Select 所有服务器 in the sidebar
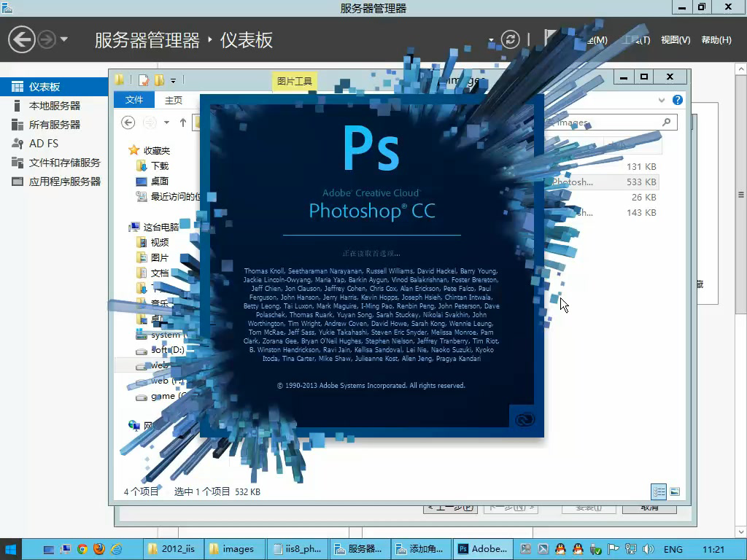747x560 pixels. pos(54,125)
